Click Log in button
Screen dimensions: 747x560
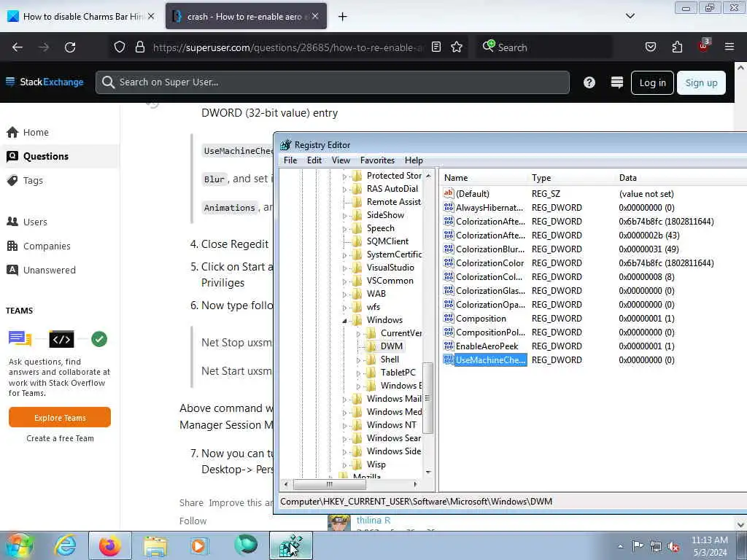652,83
